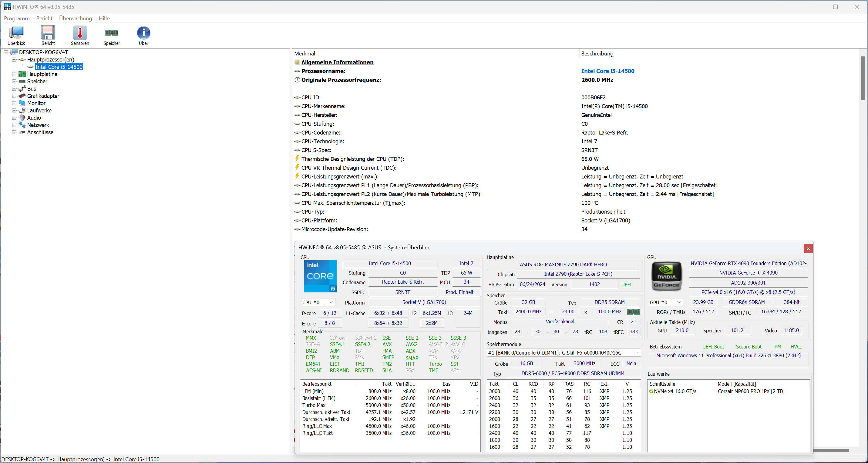
Task: Open the Bericht menu
Action: (x=45, y=18)
